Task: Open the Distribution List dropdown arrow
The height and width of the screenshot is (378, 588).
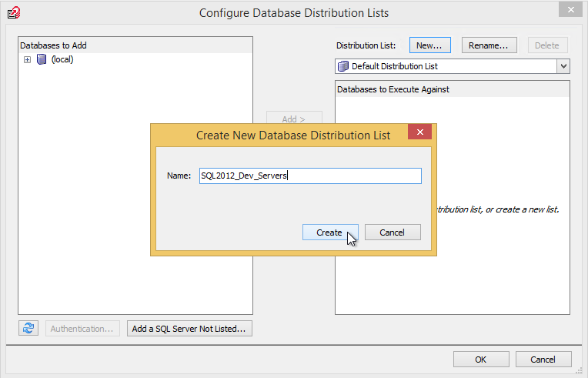Action: 563,66
